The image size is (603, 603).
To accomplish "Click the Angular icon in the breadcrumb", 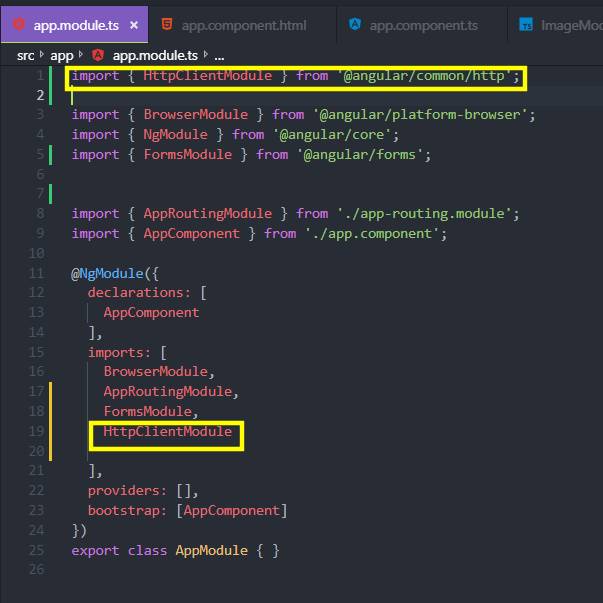I will coord(98,55).
